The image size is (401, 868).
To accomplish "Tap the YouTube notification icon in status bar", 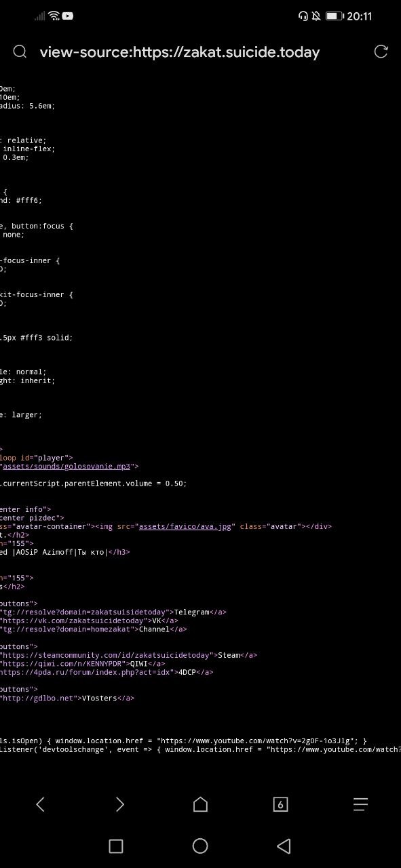I will tap(68, 16).
